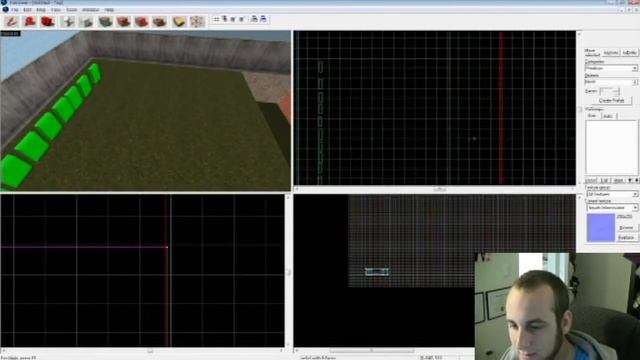Click the larger grid icon
The width and height of the screenshot is (640, 360).
pyautogui.click(x=241, y=19)
